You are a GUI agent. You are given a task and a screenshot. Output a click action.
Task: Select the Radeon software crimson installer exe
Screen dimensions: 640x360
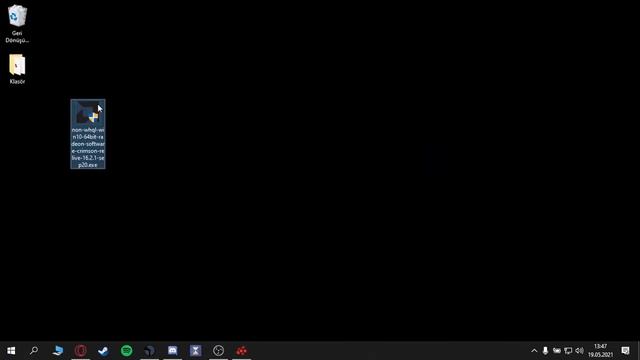tap(88, 134)
